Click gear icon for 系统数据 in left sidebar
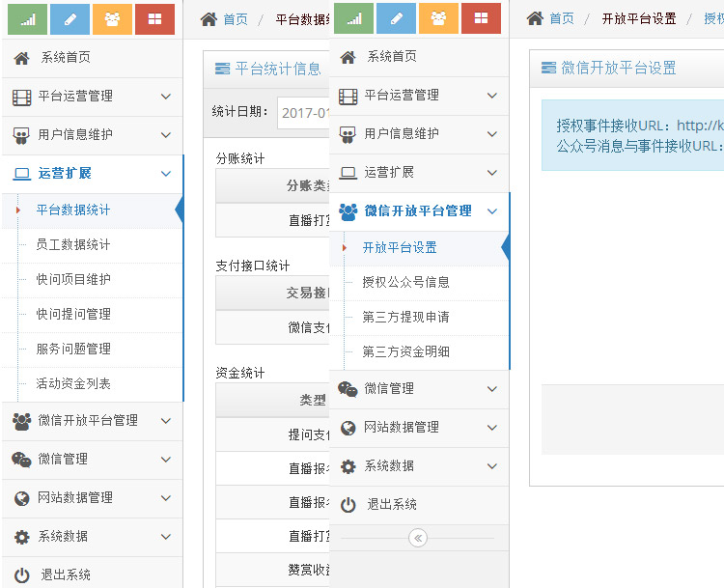Viewport: 724px width, 588px height. pos(21,537)
